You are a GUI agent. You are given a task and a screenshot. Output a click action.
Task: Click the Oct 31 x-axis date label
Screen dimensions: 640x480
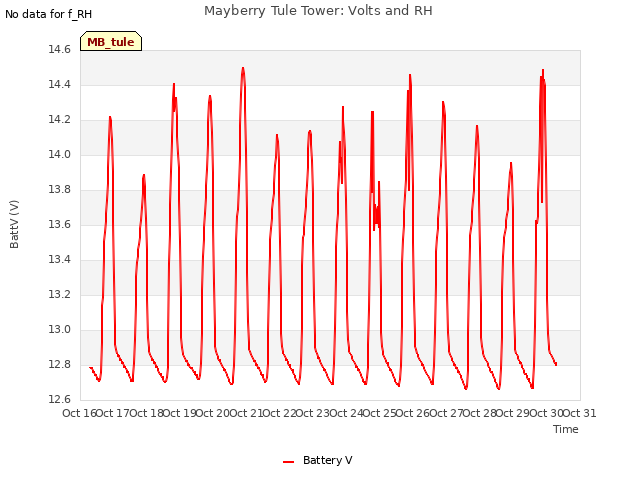coord(580,413)
